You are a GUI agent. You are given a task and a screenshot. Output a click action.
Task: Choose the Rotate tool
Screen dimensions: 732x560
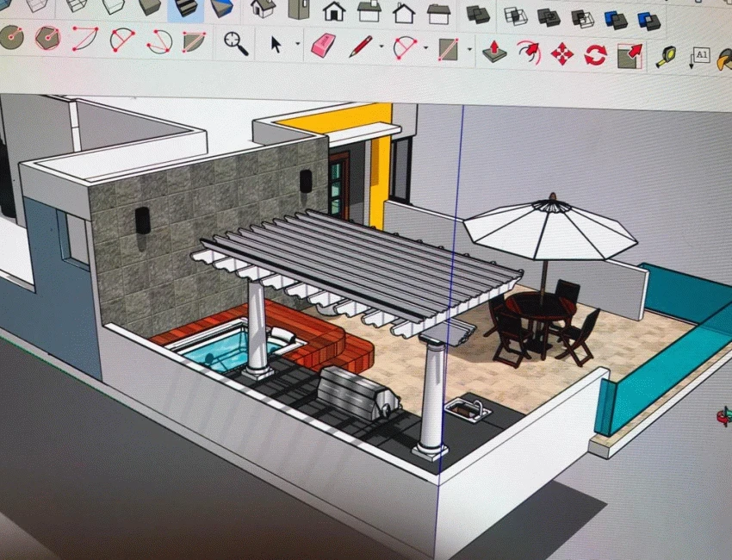pyautogui.click(x=595, y=55)
